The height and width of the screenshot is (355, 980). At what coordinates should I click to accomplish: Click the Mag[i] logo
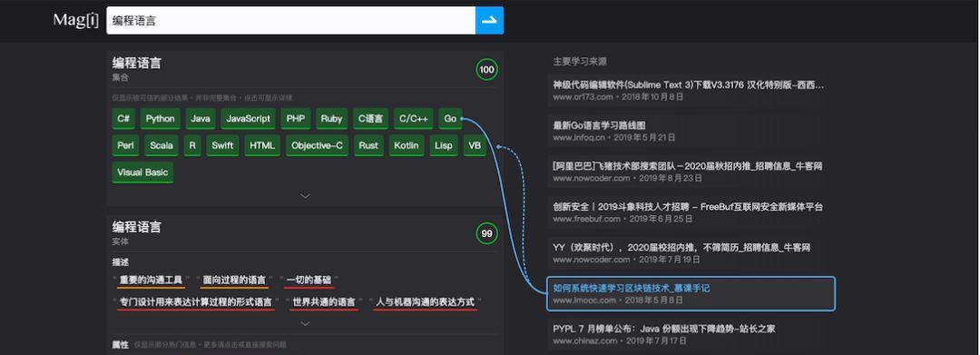click(75, 21)
